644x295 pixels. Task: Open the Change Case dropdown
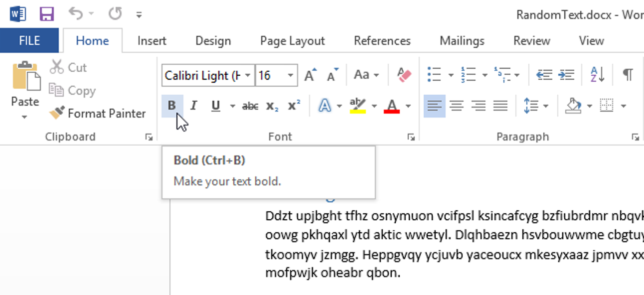(x=366, y=75)
